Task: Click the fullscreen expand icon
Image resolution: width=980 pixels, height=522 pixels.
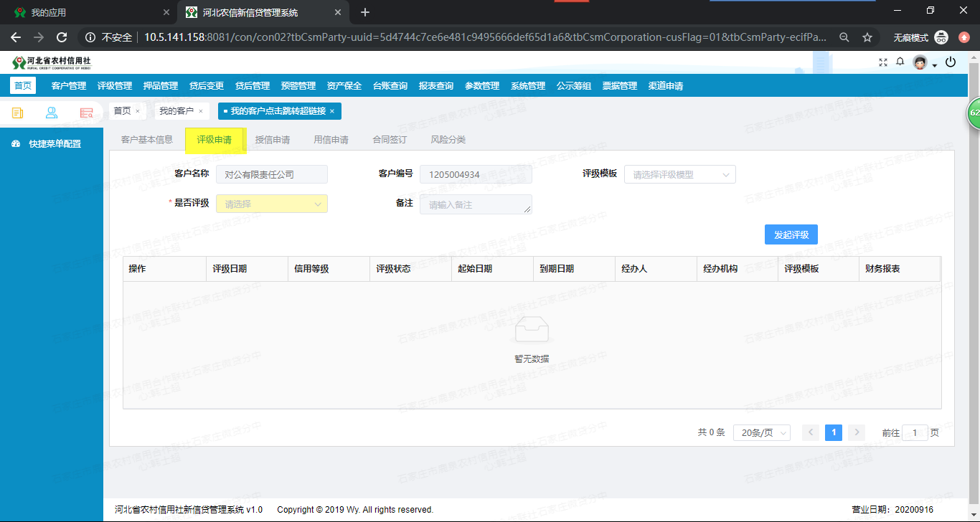Action: (882, 62)
